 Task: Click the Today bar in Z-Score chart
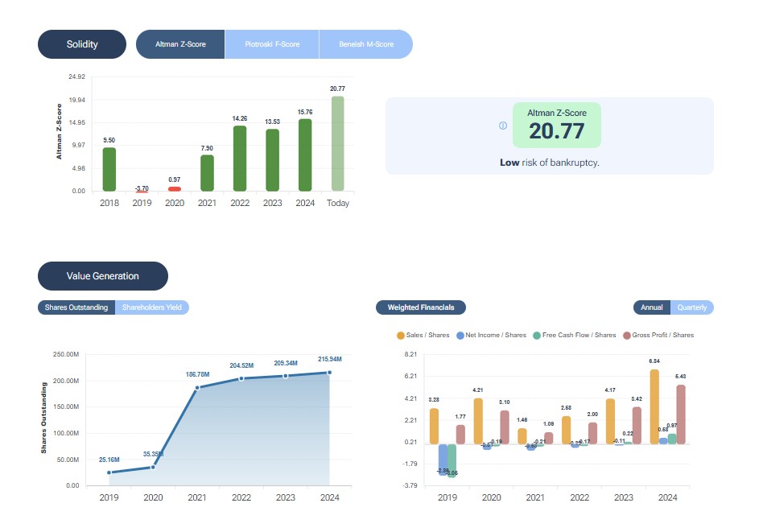click(x=337, y=145)
